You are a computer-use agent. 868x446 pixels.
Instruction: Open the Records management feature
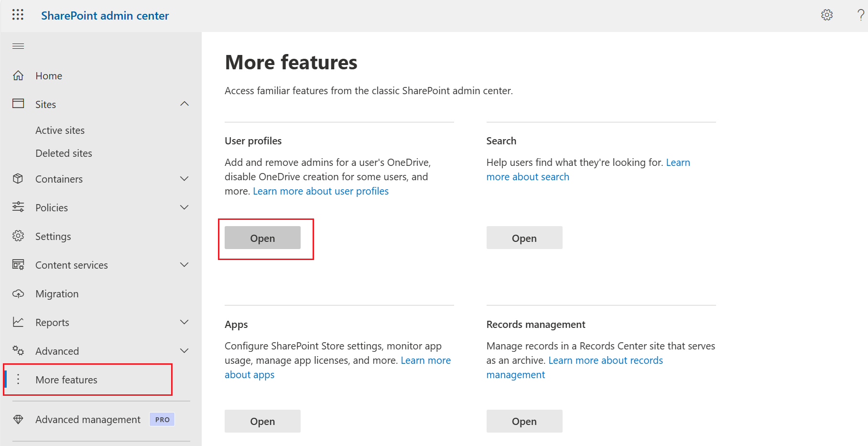click(524, 421)
